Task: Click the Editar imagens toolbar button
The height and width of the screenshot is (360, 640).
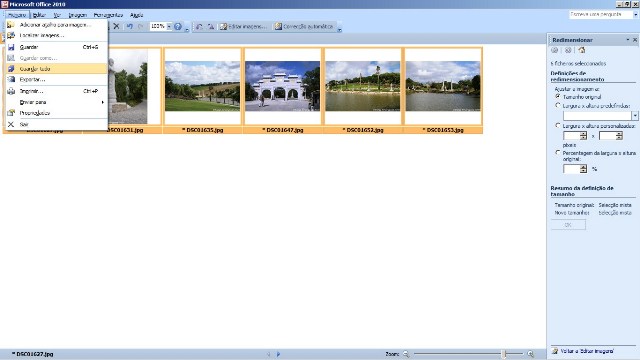Action: click(243, 27)
